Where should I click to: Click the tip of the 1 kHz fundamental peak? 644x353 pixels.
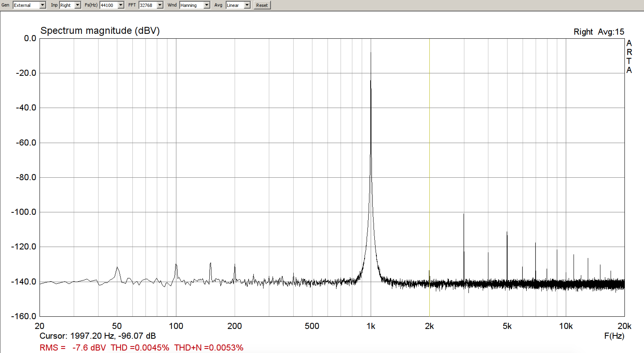click(x=371, y=53)
